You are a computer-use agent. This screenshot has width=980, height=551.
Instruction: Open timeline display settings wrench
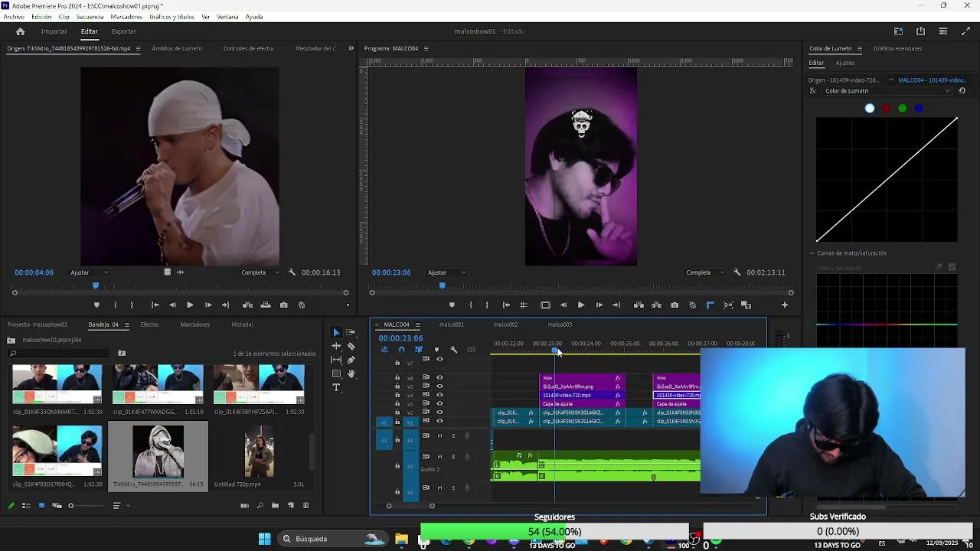coord(454,350)
